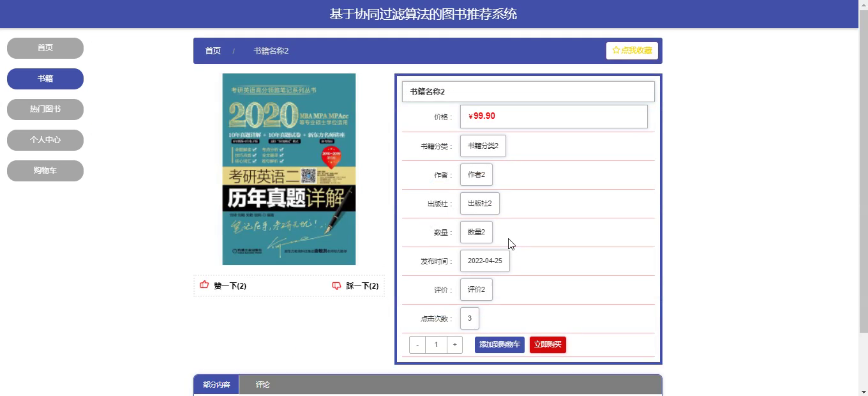Screen dimensions: 868x396
Task: Click the scrollbar down arrow
Action: click(864, 392)
